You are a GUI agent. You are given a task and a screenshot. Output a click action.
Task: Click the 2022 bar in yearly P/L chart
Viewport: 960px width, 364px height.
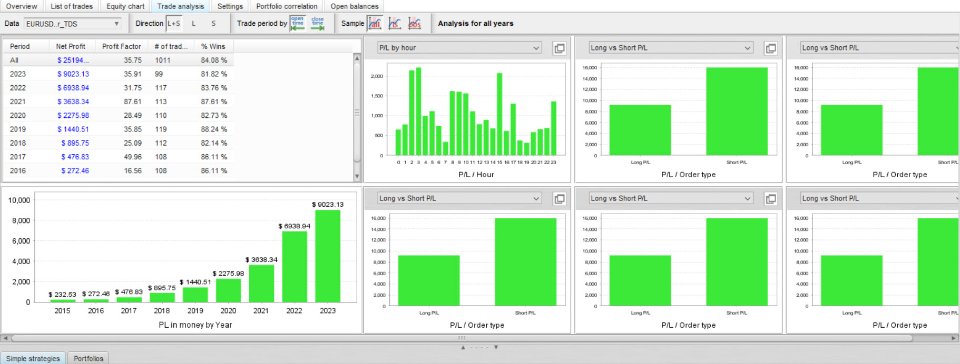tap(294, 266)
